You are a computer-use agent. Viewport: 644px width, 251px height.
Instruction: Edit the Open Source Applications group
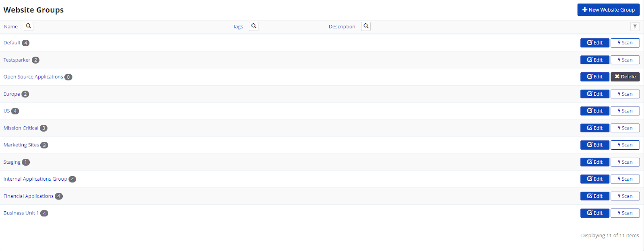click(x=595, y=77)
